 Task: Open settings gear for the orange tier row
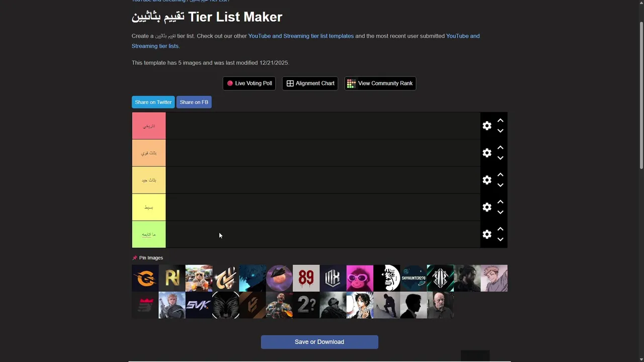[487, 153]
